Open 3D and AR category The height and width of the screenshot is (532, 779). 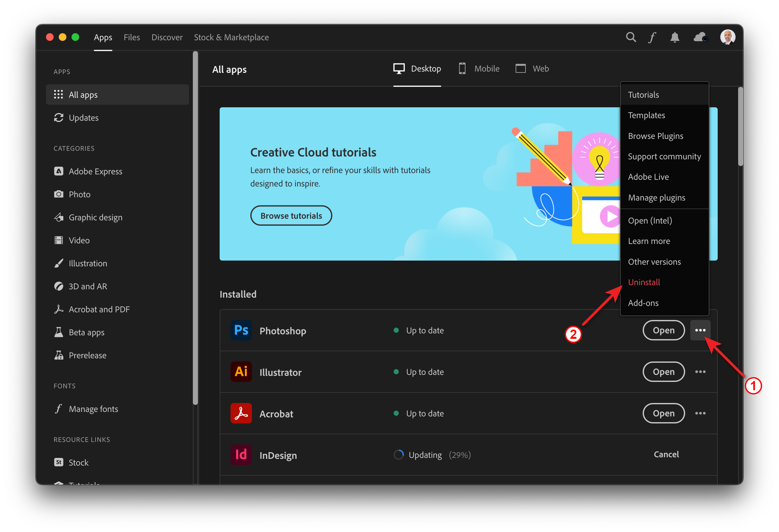pyautogui.click(x=117, y=286)
